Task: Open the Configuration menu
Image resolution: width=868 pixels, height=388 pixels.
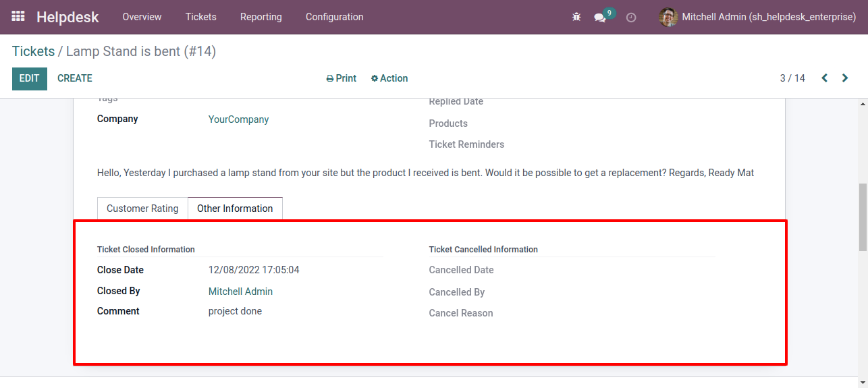Action: point(335,17)
